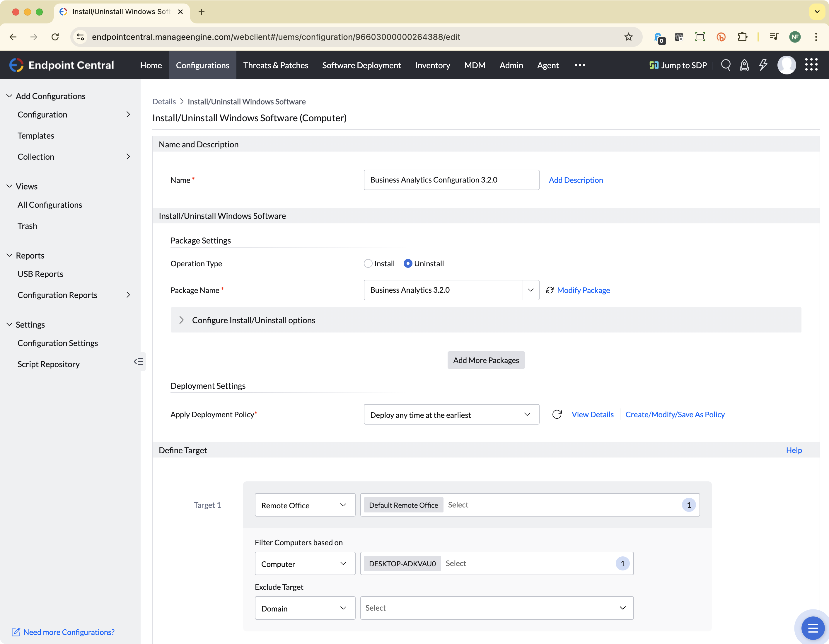The image size is (829, 644).
Task: Select the Uninstall radio button
Action: 408,263
